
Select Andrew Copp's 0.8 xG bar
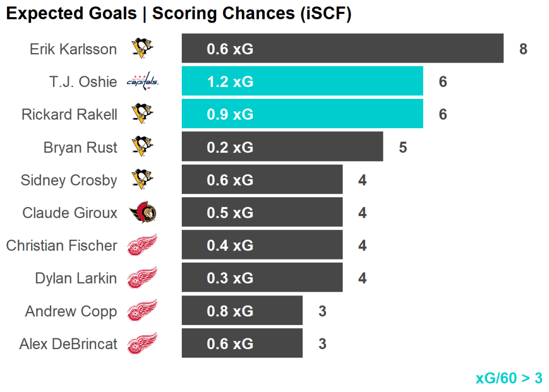242,311
